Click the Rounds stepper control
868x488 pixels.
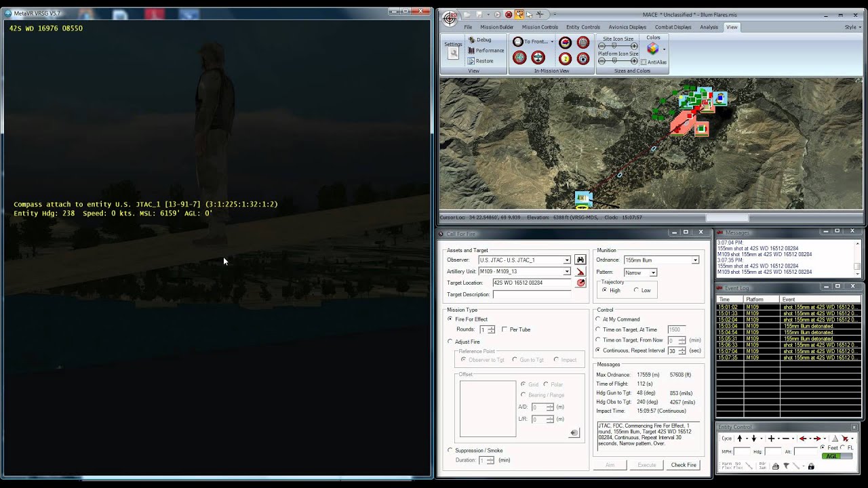point(492,329)
